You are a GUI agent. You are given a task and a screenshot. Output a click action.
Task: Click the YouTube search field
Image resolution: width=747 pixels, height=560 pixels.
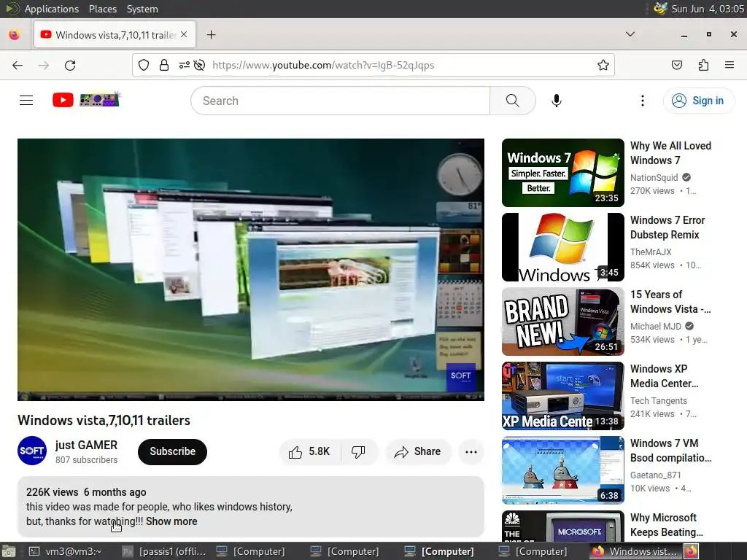(341, 101)
